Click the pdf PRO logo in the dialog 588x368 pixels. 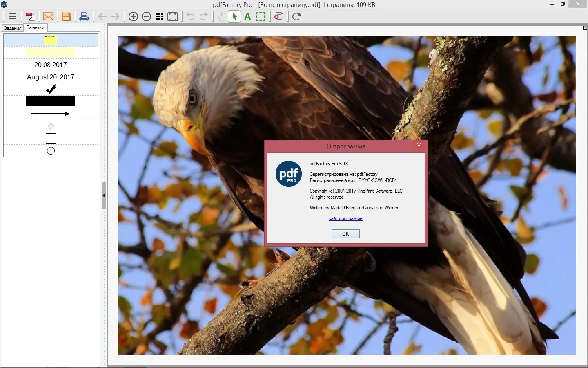click(x=289, y=174)
